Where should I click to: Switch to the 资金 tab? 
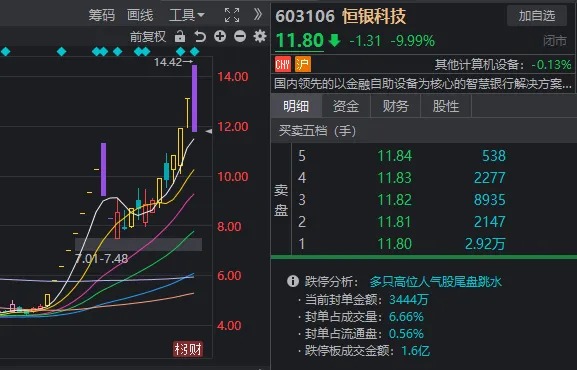[346, 106]
